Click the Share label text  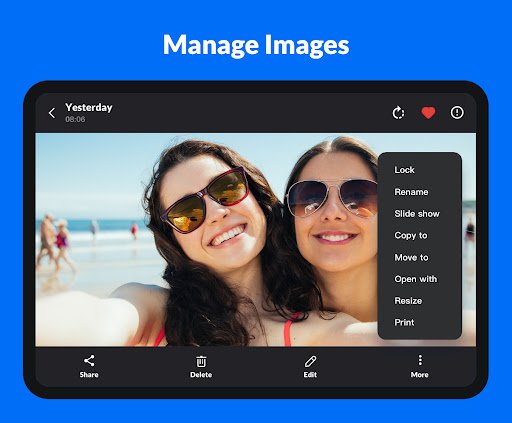click(89, 375)
